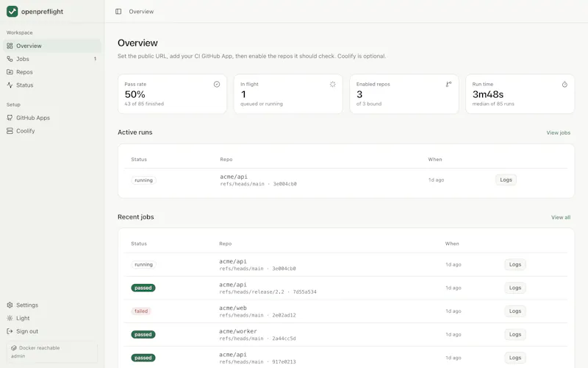The height and width of the screenshot is (368, 588).
Task: Open Logs for recent job 3e004cb0
Action: pos(515,264)
